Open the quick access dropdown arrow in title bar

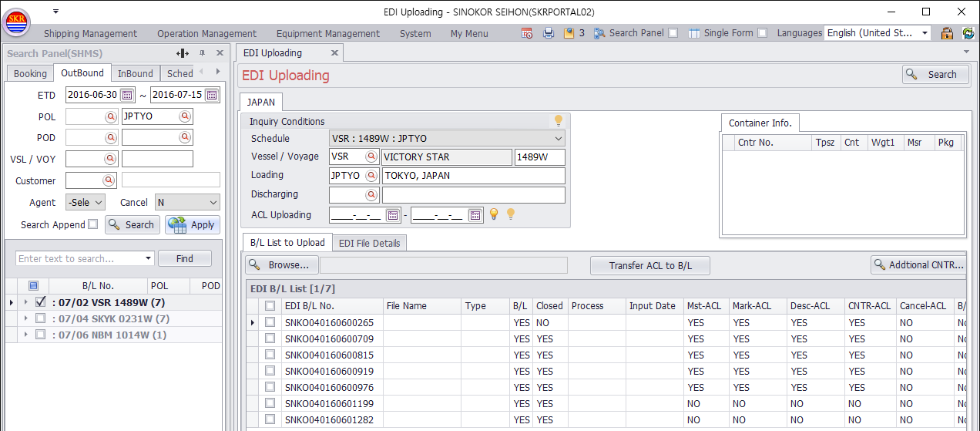point(56,11)
